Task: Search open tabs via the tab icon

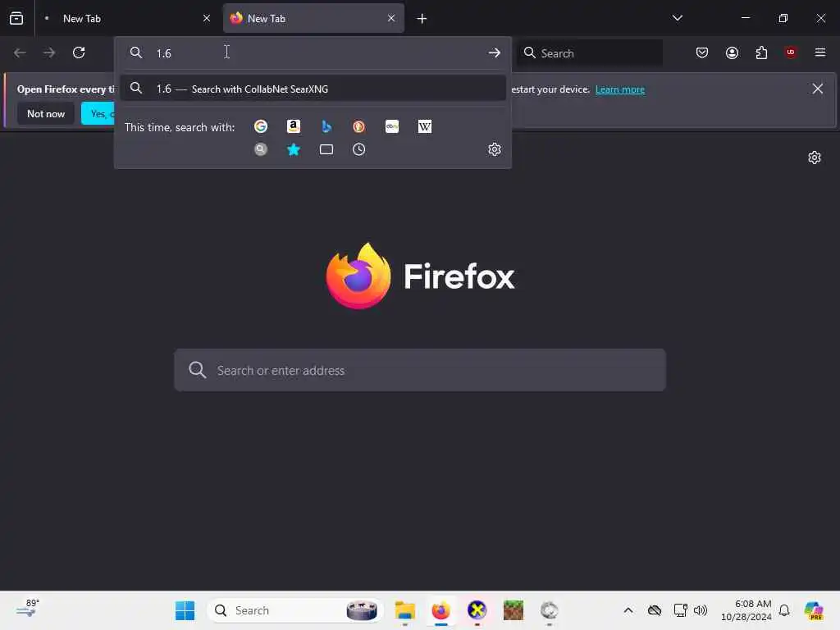Action: 326,149
